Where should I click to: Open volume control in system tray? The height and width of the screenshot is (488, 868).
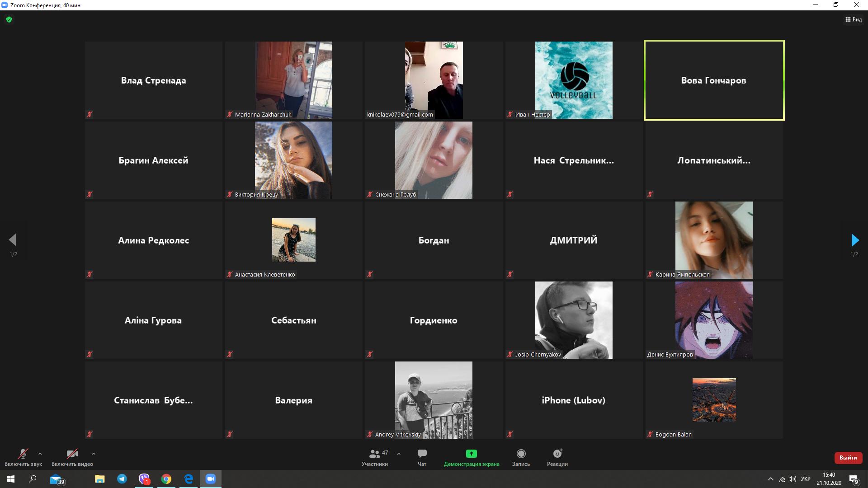[792, 479]
